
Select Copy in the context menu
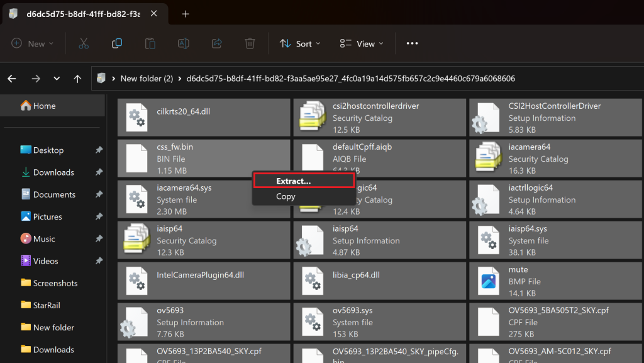286,196
